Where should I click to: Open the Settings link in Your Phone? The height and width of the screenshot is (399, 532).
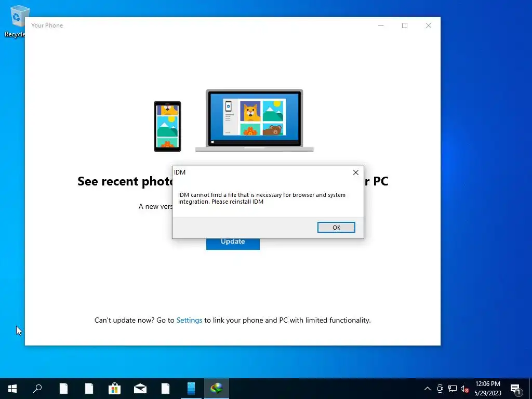(x=189, y=320)
